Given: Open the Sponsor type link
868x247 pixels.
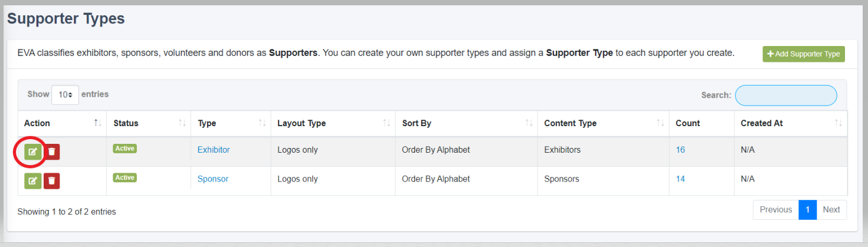Looking at the screenshot, I should click(212, 179).
